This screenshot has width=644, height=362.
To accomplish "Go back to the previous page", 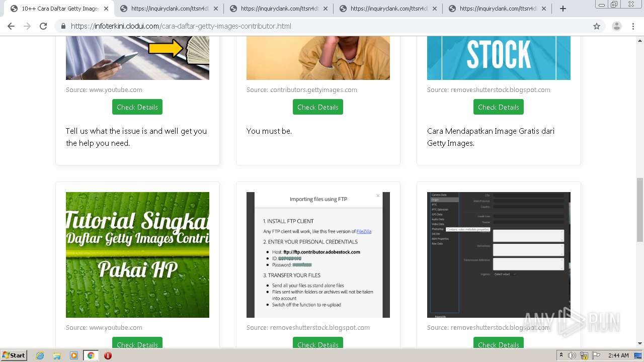I will (11, 26).
